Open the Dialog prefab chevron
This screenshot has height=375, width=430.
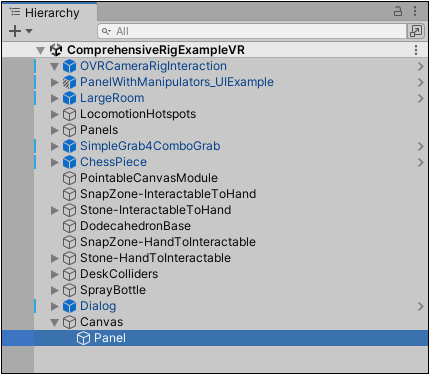point(420,306)
